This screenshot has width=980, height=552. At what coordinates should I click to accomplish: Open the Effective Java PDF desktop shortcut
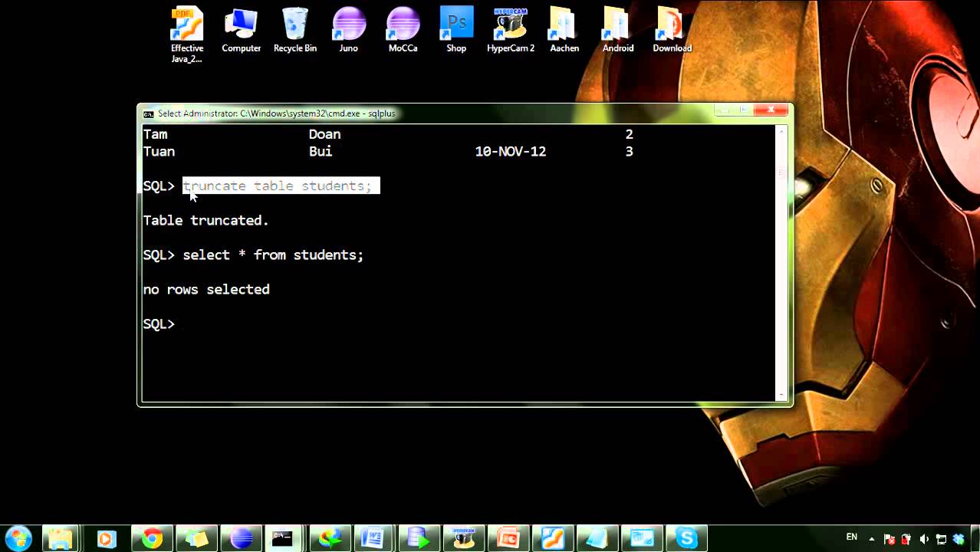(187, 34)
